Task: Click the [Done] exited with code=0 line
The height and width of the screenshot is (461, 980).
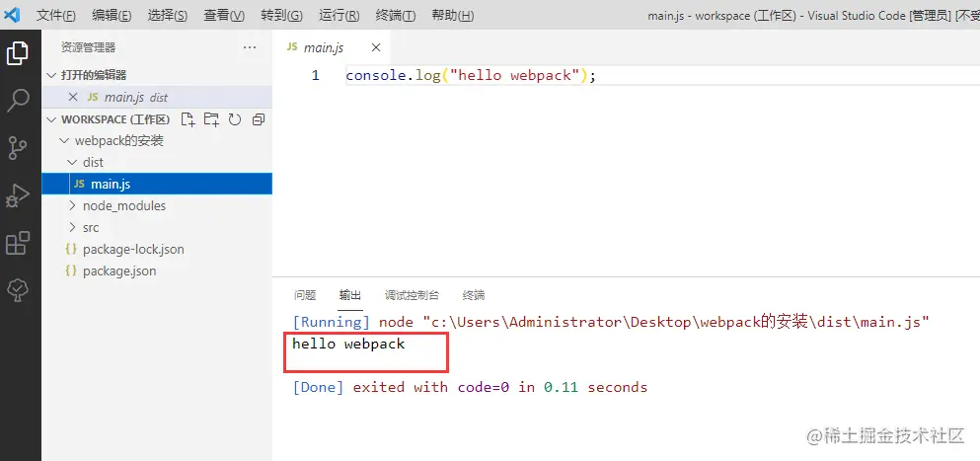Action: 470,387
